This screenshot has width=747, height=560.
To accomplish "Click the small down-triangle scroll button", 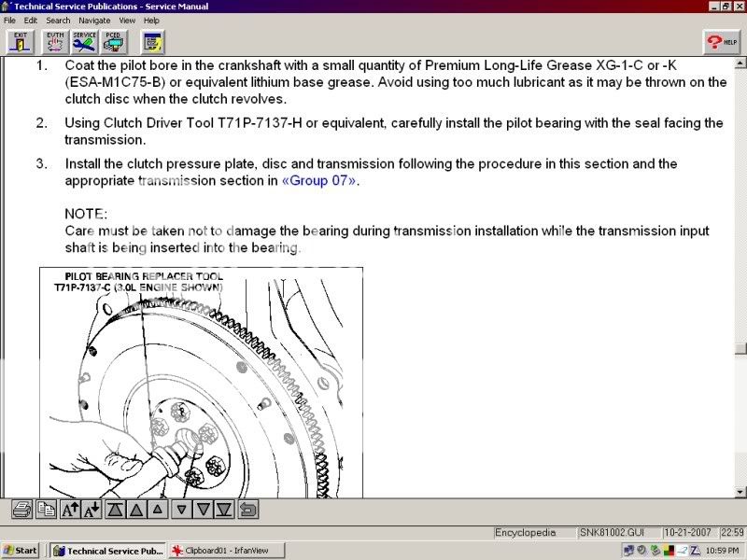I will 182,510.
